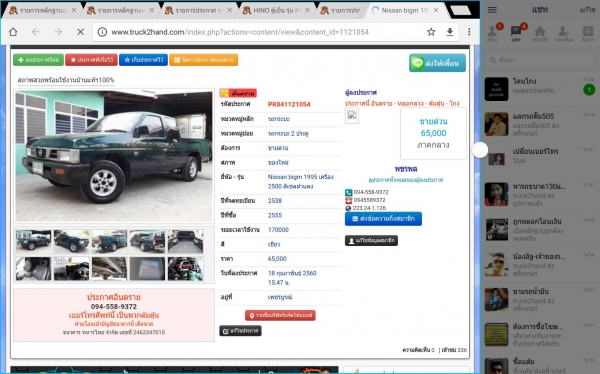Click the chat panel search field
Viewport: 600px width, 374px height.
(x=540, y=60)
